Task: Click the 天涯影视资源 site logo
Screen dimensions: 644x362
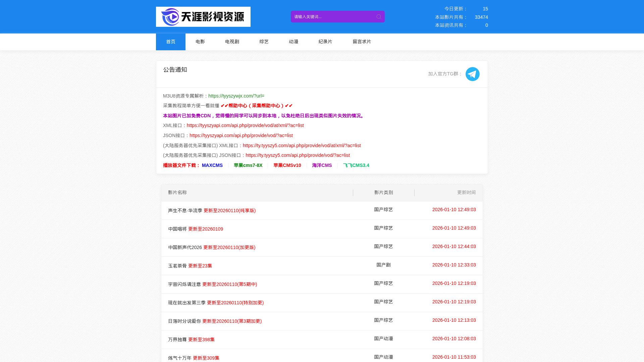Action: [203, 17]
